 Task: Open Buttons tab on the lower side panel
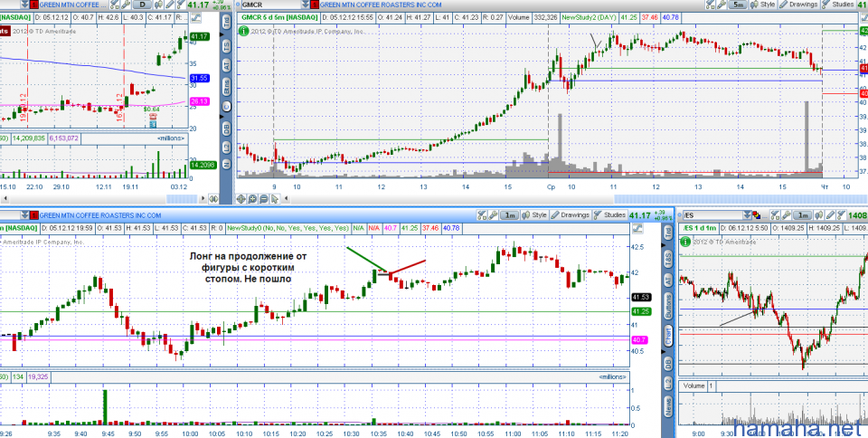pyautogui.click(x=668, y=306)
